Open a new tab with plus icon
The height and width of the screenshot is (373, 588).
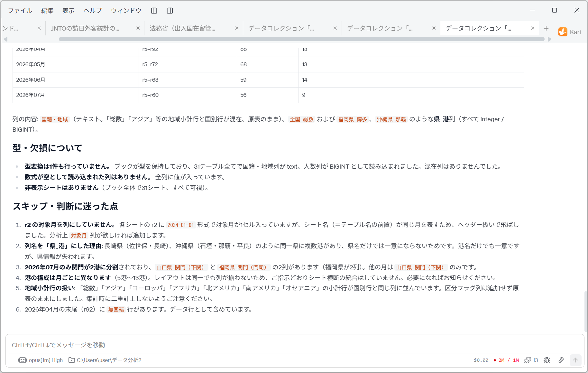[546, 28]
